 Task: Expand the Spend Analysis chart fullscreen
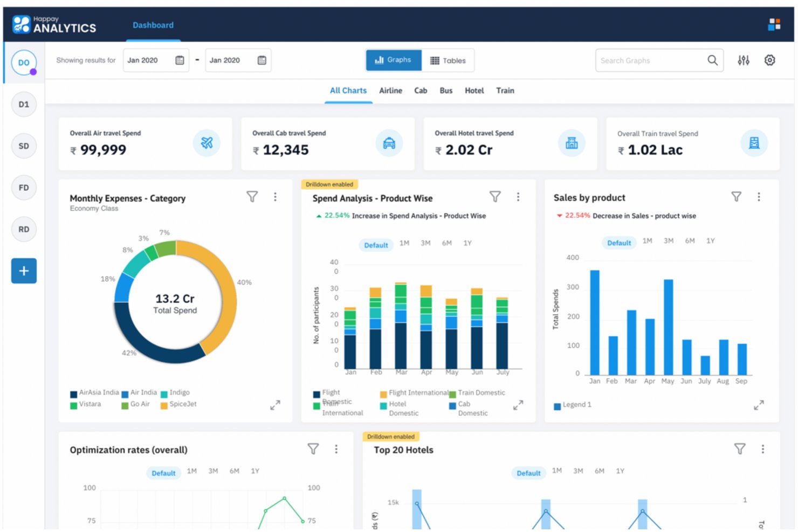point(518,405)
